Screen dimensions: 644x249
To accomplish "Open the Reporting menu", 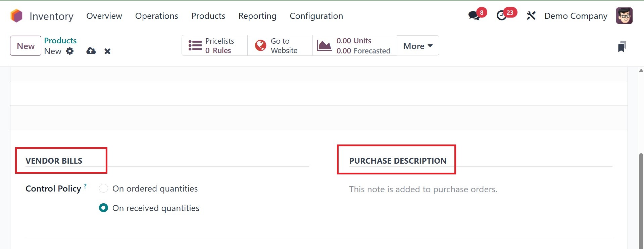I will 257,16.
